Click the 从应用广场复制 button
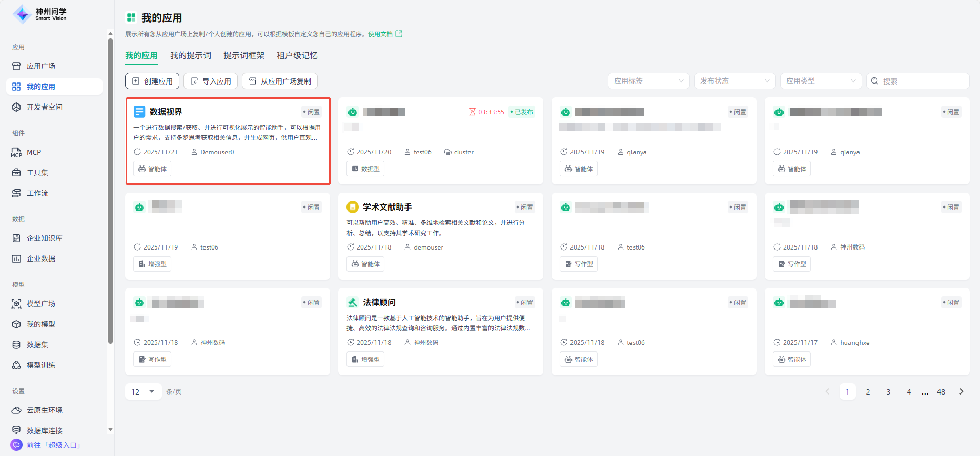The image size is (980, 456). (280, 81)
